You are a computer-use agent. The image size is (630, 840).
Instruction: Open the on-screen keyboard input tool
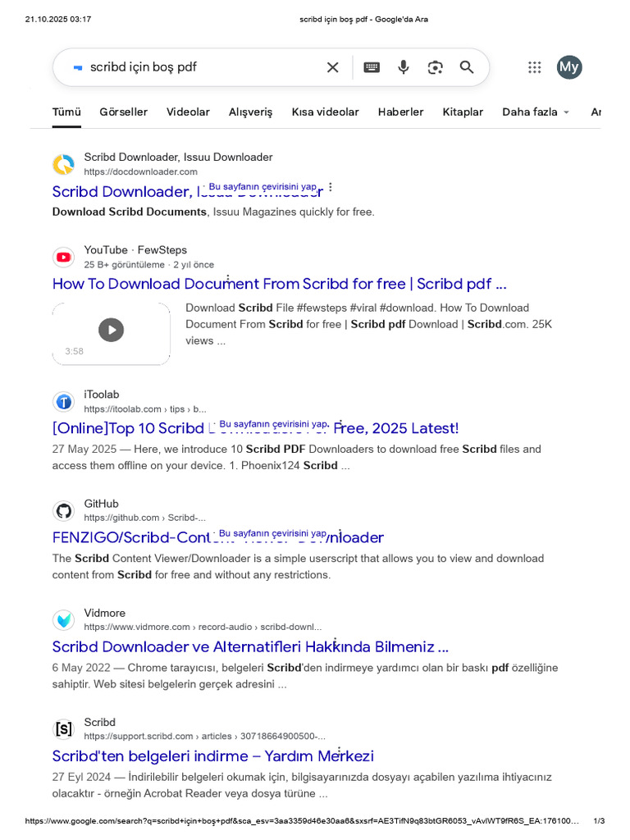click(372, 67)
